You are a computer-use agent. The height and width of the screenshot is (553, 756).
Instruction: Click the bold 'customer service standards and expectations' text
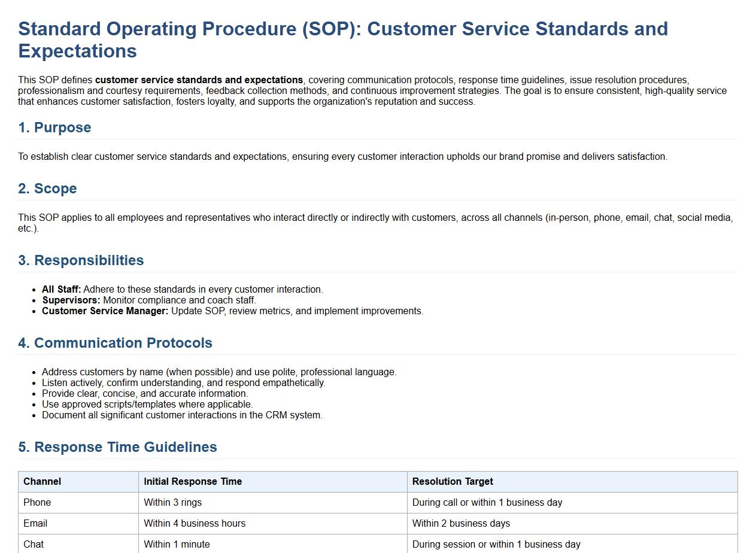coord(199,80)
